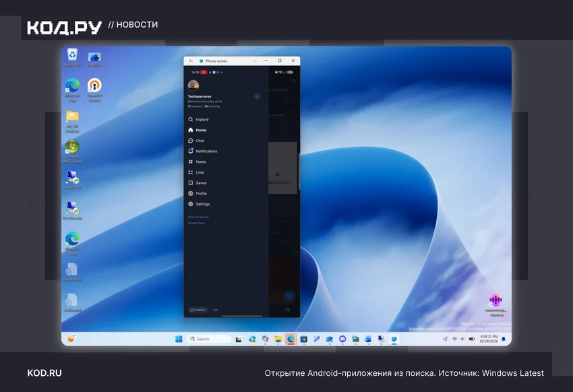
Task: Open the OpenVPN Connect desktop shortcut
Action: click(x=94, y=90)
